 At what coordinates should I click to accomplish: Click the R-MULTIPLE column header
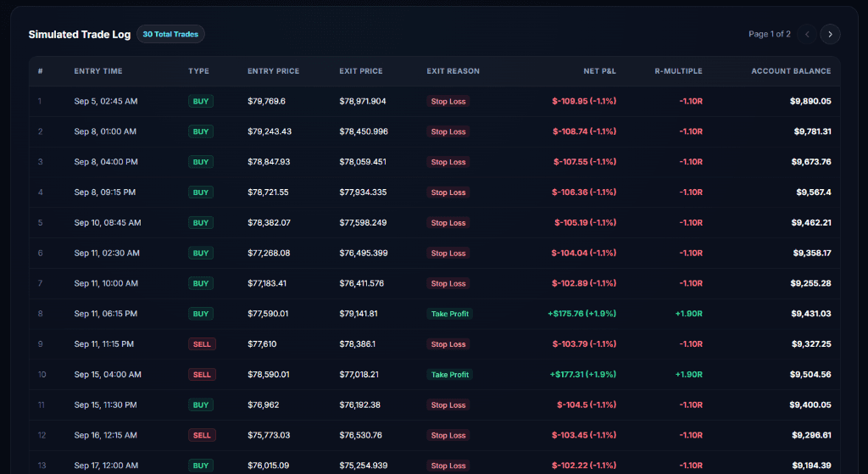click(678, 71)
